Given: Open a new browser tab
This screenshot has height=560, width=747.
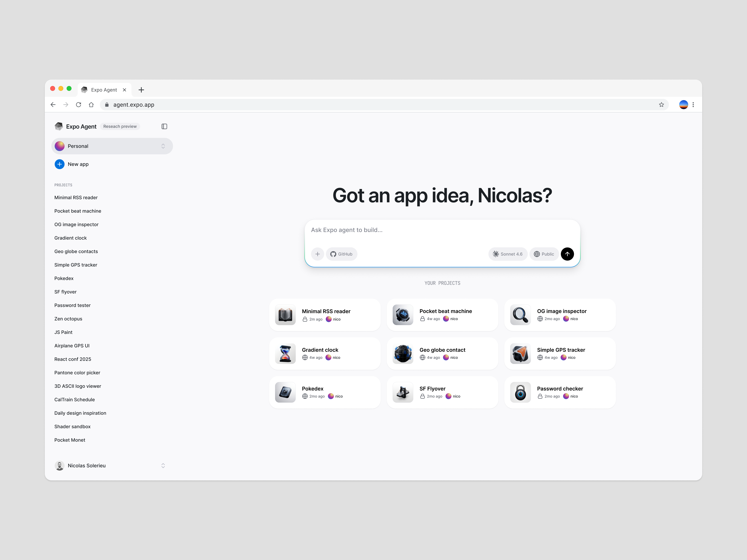Looking at the screenshot, I should coord(141,89).
